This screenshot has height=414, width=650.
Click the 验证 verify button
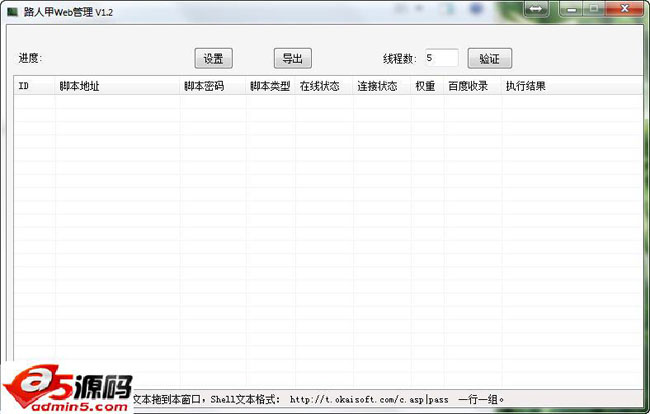[x=490, y=58]
